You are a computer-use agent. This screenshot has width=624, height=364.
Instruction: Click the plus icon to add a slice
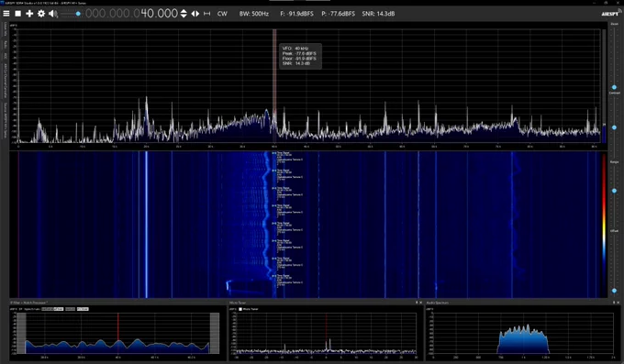click(x=29, y=14)
